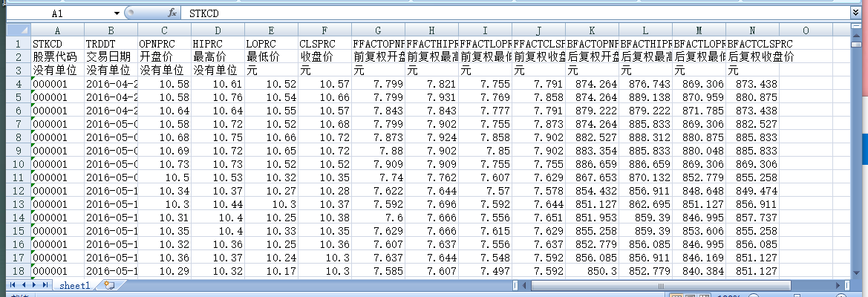Select cell with value 867.653
This screenshot has width=868, height=297.
coord(593,177)
